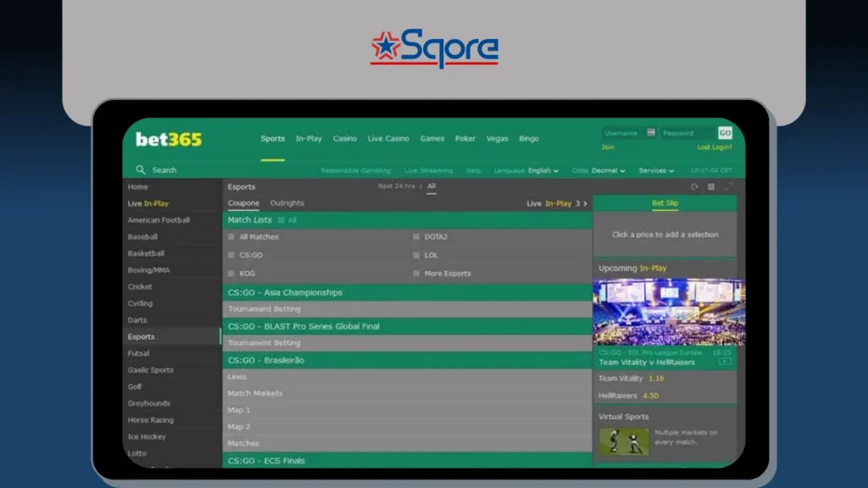Open the Poker menu item
This screenshot has height=488, width=868.
coord(465,139)
